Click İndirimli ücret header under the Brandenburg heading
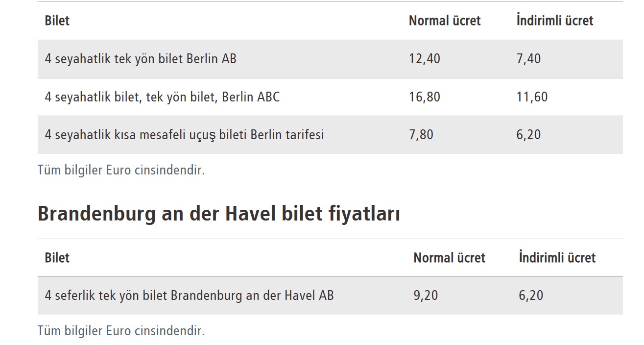Screen dimensions: 644x345 [557, 258]
